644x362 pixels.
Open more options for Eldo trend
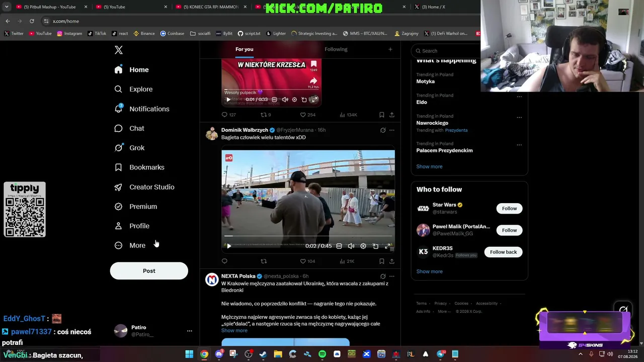pyautogui.click(x=519, y=97)
